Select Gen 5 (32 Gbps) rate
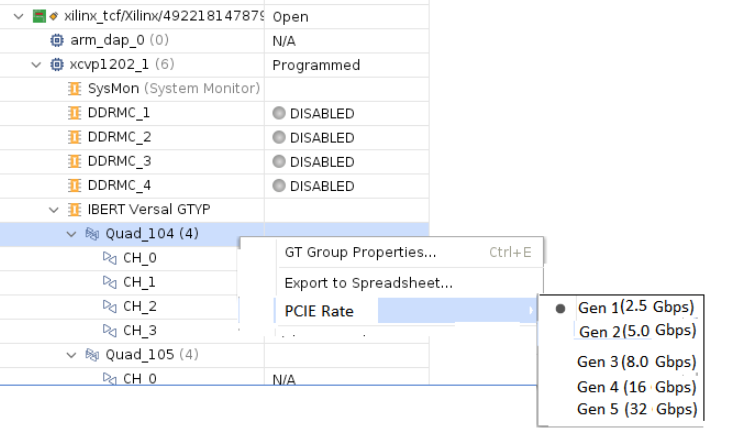Screen dimensions: 743x445 click(x=636, y=410)
